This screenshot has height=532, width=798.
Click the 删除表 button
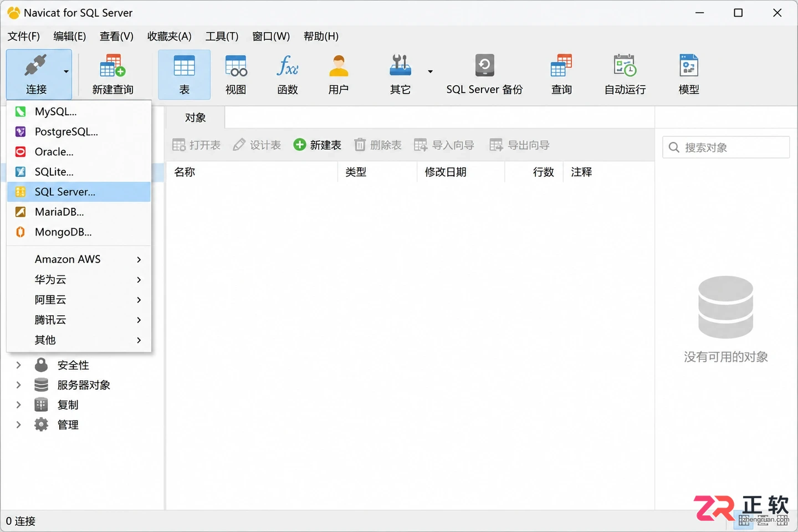tap(378, 145)
